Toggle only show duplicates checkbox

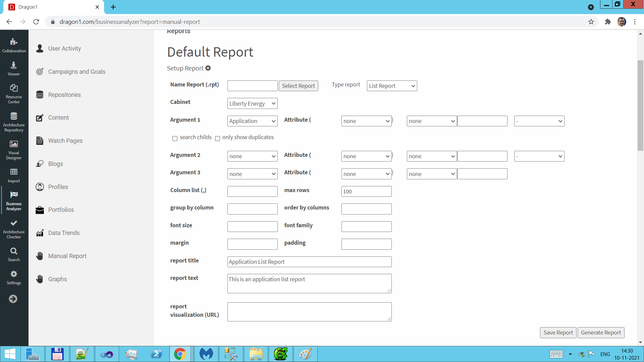[217, 138]
